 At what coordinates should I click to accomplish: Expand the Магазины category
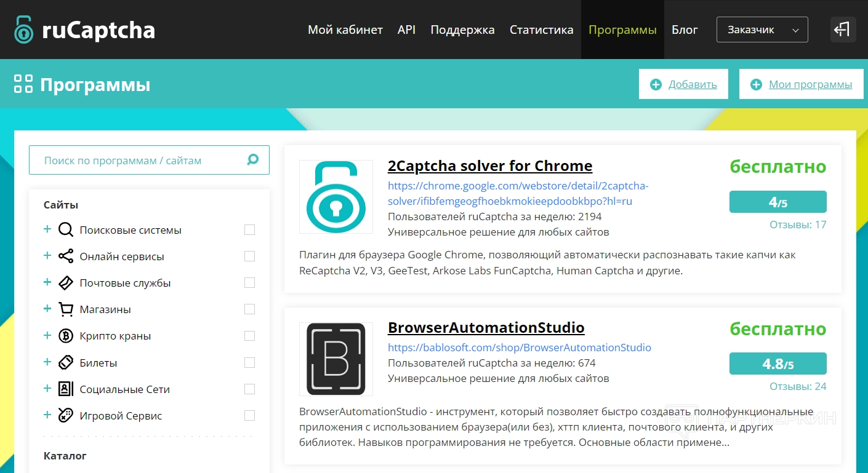click(47, 309)
